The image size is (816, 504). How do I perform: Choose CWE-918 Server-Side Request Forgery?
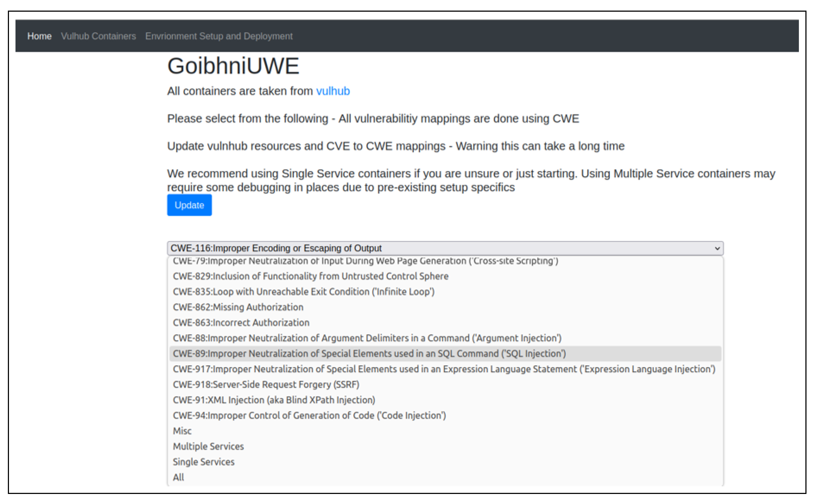[266, 384]
